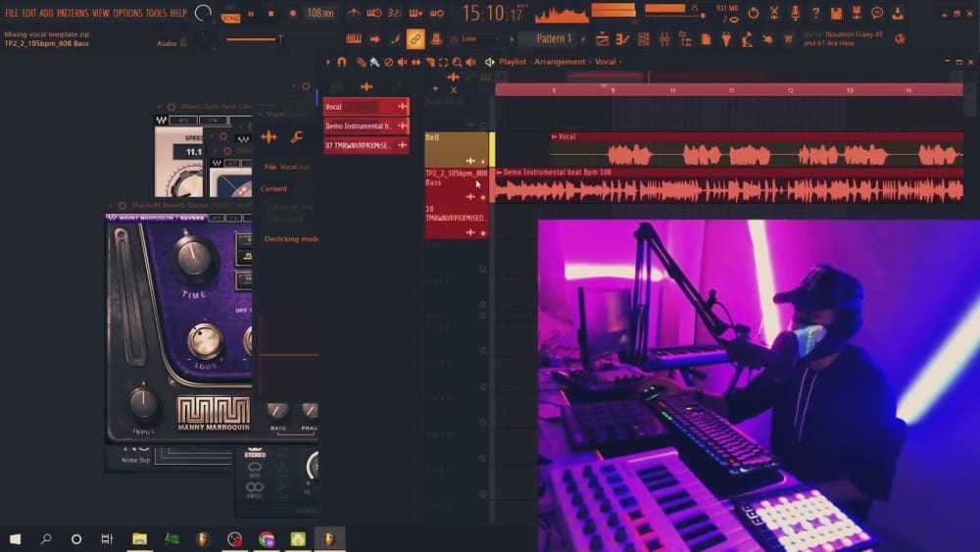Select Demo Instrumental clip in picker
This screenshot has width=980, height=552.
366,125
